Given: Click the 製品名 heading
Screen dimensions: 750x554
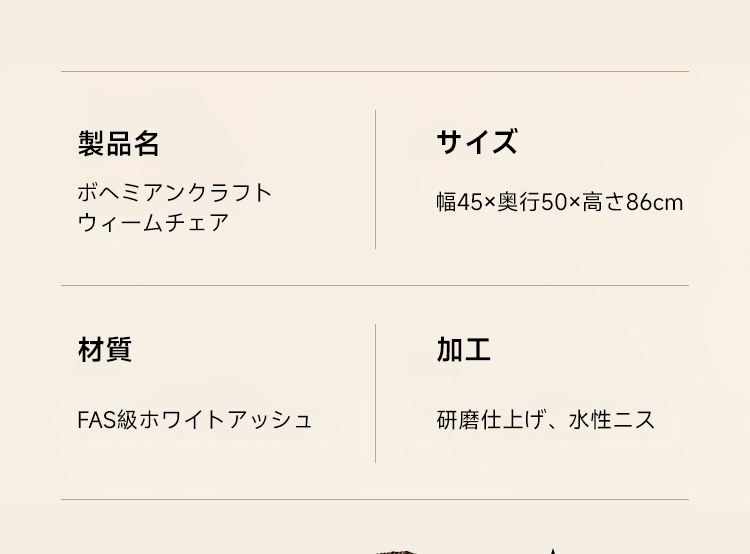Looking at the screenshot, I should coord(119,143).
